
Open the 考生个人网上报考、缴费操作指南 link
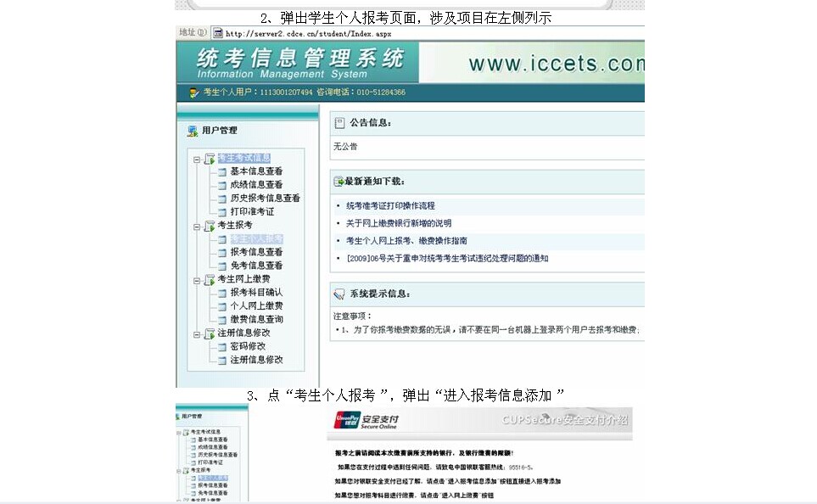[406, 241]
